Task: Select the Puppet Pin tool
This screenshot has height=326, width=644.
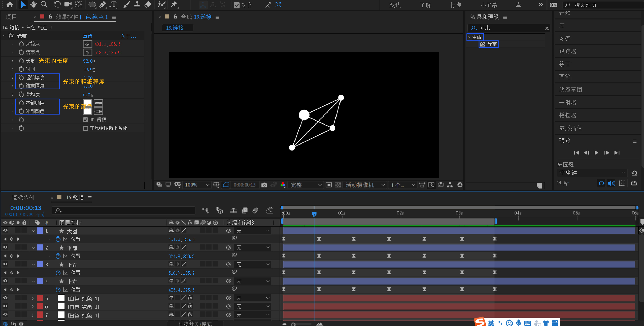Action: 174,4
